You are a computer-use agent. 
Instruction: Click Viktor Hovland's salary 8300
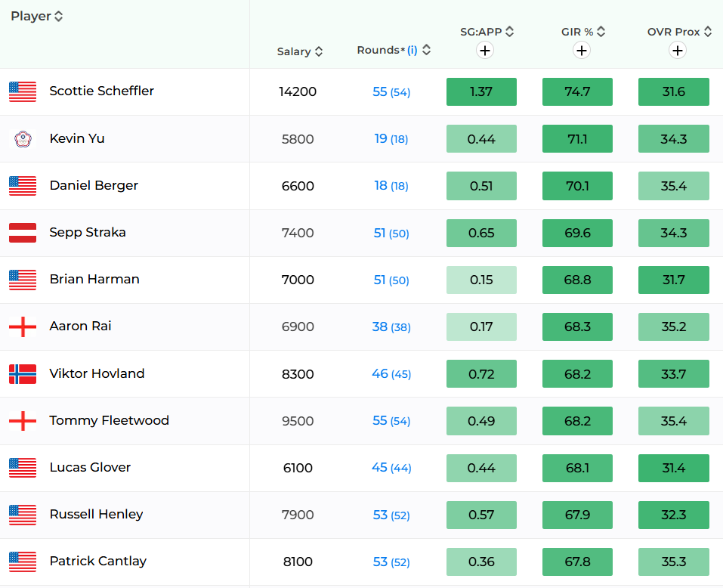(298, 374)
